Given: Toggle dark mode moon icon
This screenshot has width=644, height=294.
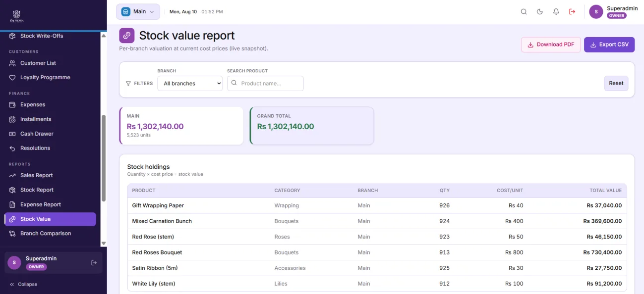Looking at the screenshot, I should (540, 12).
